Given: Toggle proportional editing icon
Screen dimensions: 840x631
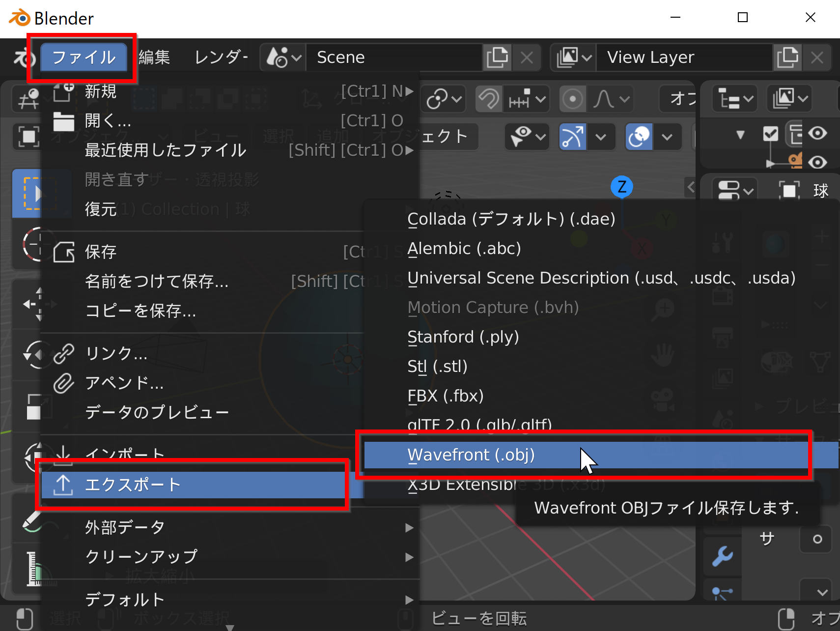Looking at the screenshot, I should (x=572, y=99).
